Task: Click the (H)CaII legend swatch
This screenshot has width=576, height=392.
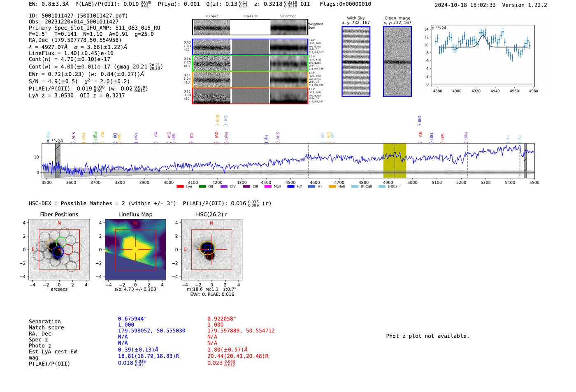Action: coord(382,186)
